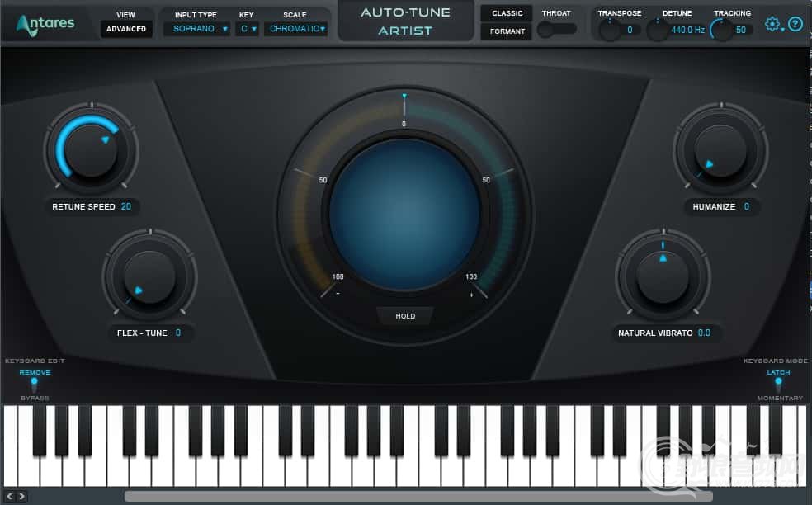Viewport: 812px width, 505px height.
Task: Toggle the Keyboard Edit Remove/Bypass switch
Action: pos(34,384)
